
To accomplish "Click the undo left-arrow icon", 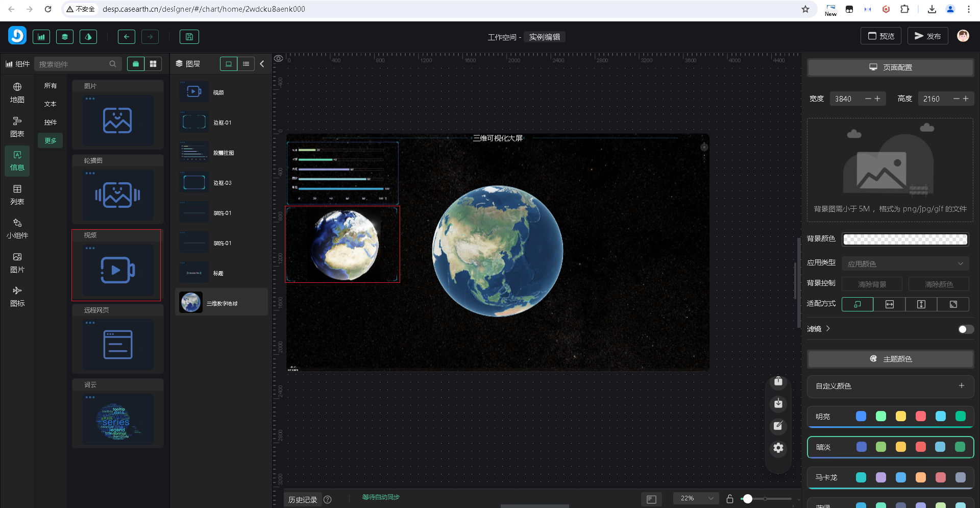I will click(x=127, y=37).
